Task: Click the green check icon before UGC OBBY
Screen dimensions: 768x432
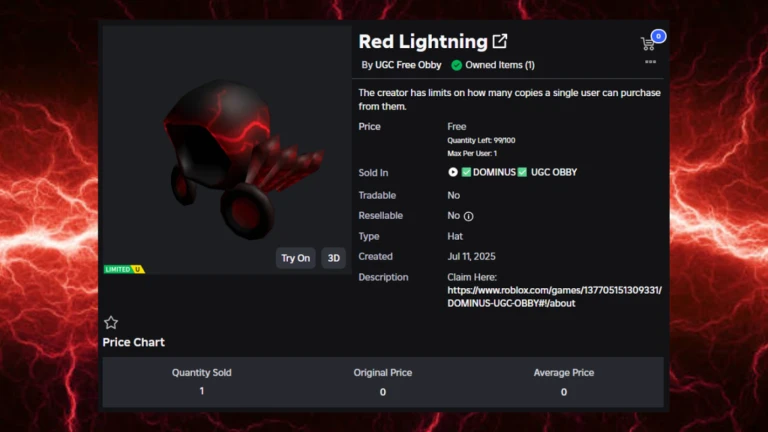Action: click(523, 172)
